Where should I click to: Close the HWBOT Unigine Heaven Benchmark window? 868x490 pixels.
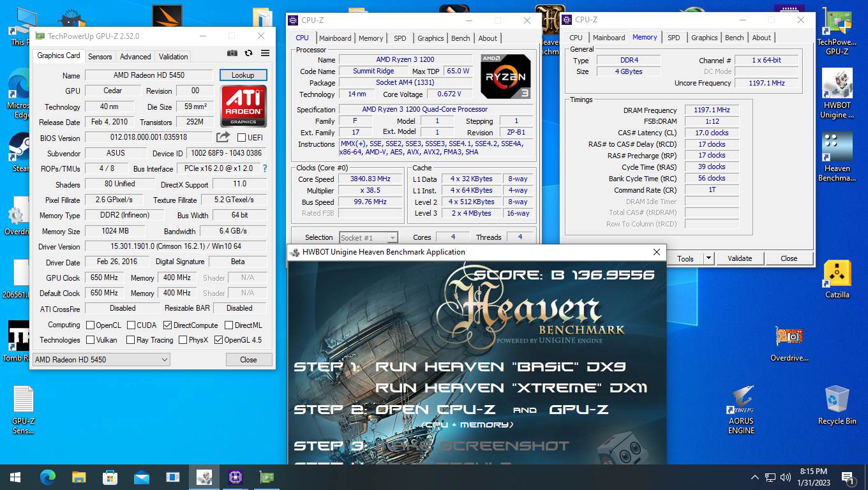click(x=656, y=252)
